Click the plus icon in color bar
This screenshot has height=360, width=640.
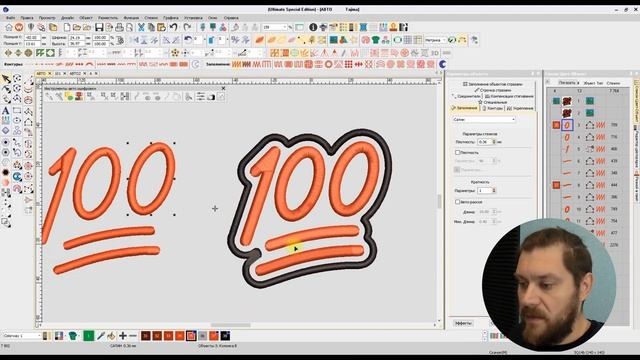(x=122, y=336)
